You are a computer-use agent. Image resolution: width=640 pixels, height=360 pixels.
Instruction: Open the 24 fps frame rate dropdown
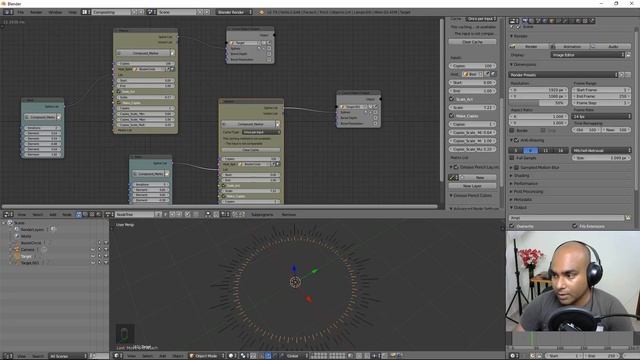pos(602,117)
